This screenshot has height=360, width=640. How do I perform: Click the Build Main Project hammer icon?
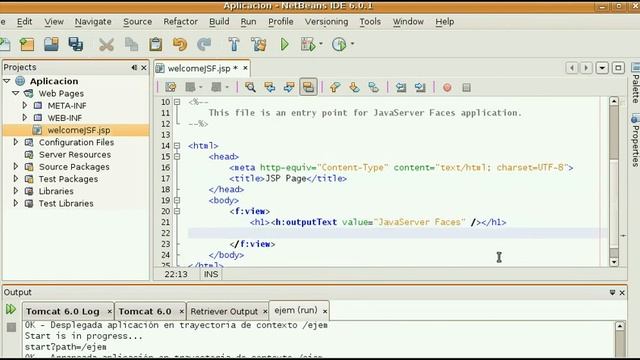tap(234, 44)
